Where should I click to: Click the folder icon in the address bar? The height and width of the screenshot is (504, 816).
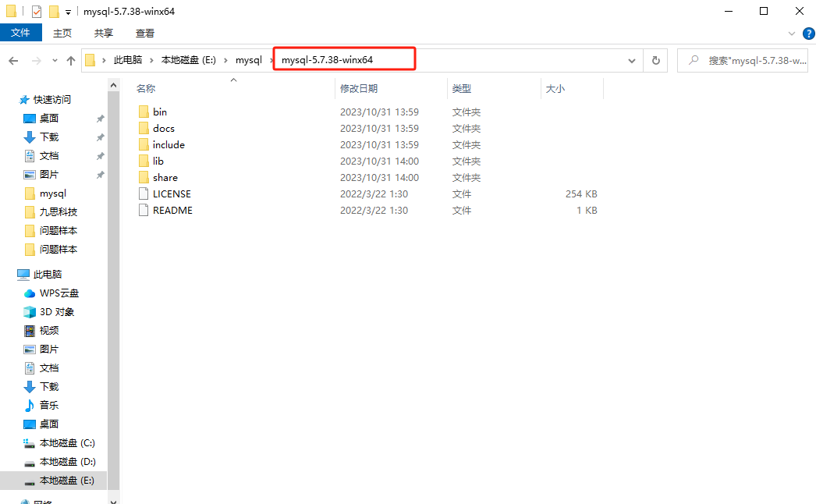click(90, 60)
